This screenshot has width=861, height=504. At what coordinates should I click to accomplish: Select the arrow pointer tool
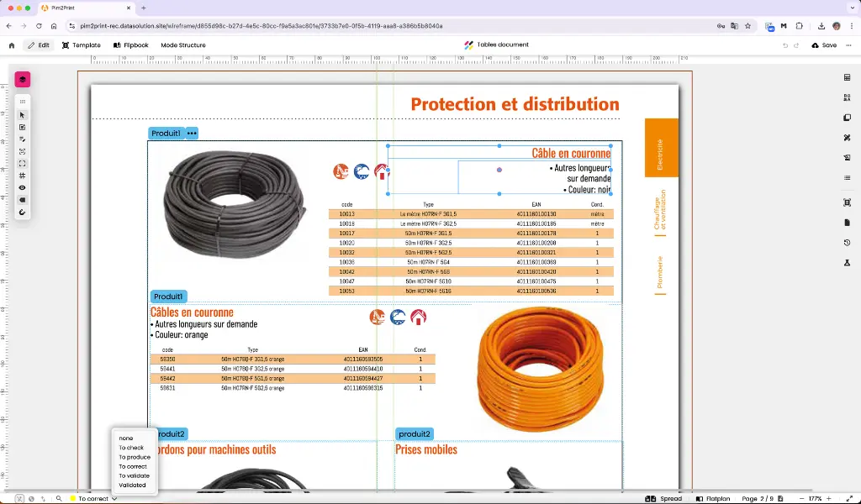click(22, 115)
